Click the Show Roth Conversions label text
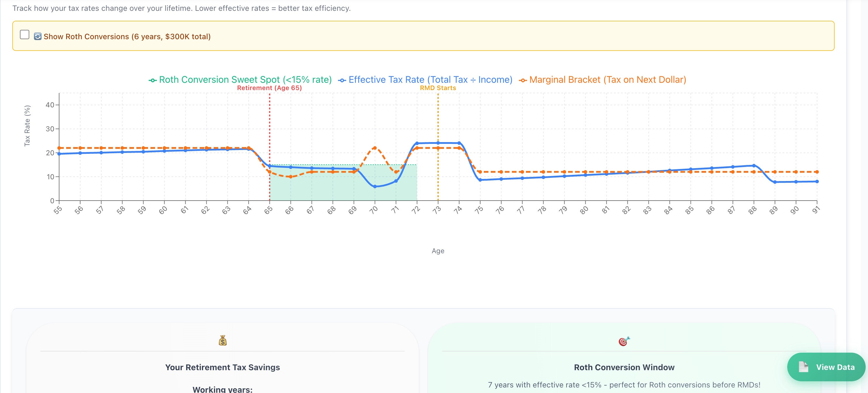Image resolution: width=868 pixels, height=393 pixels. [x=127, y=36]
